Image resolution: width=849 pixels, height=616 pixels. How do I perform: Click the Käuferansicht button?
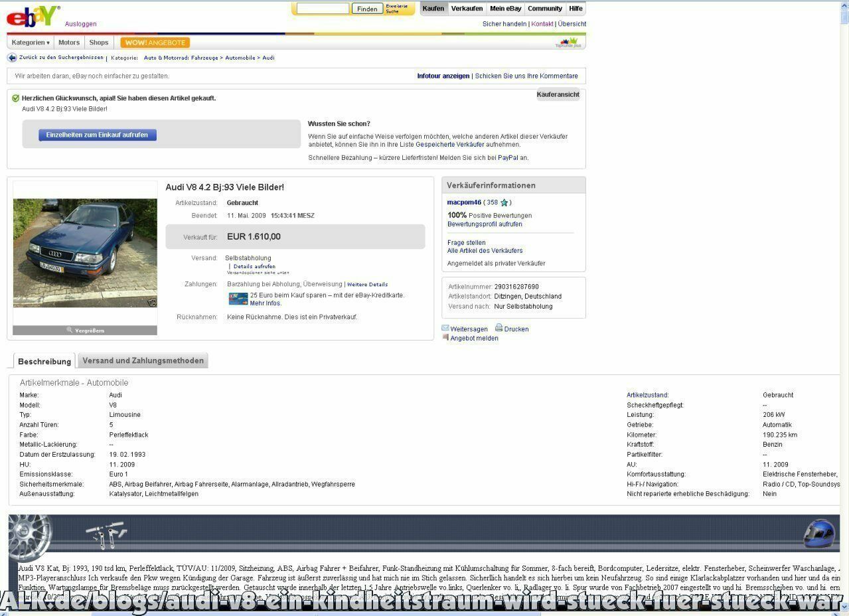click(558, 94)
